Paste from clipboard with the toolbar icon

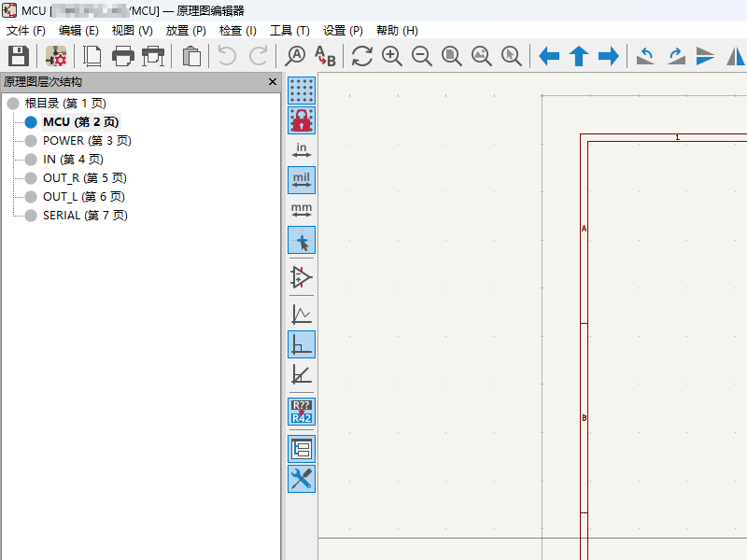pyautogui.click(x=191, y=56)
